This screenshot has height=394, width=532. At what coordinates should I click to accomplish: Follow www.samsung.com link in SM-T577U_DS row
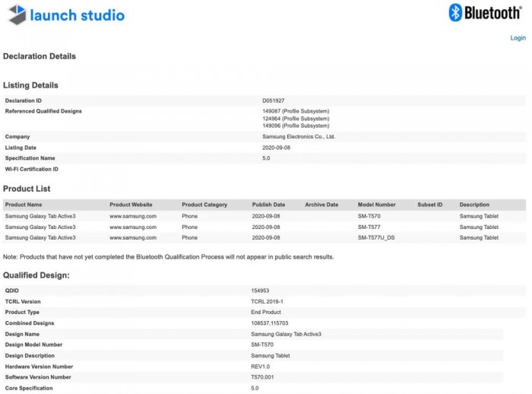tap(133, 237)
